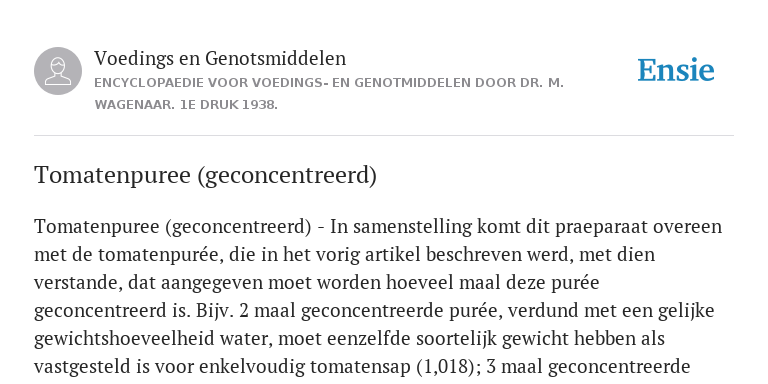Viewport: 768px width, 384px height.
Task: Click the line starting with 'gewichtshoeveelheid water'
Action: point(349,339)
